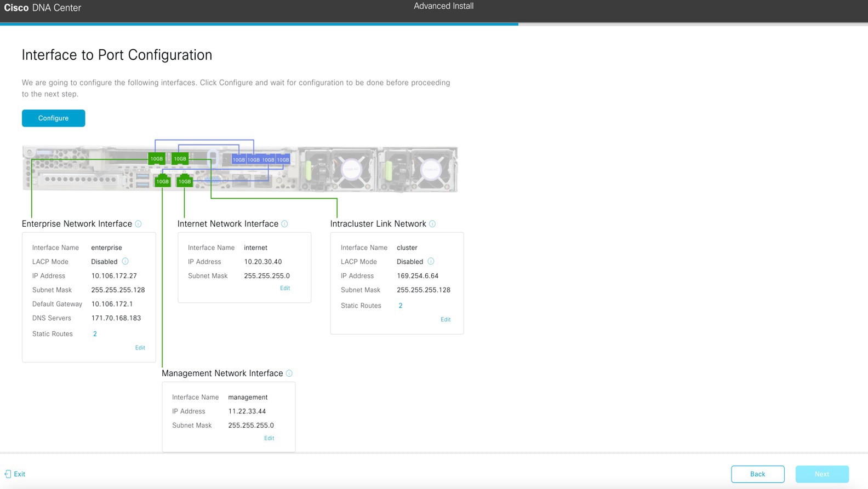Edit the enterprise interface settings
The height and width of the screenshot is (489, 868).
pyautogui.click(x=140, y=348)
